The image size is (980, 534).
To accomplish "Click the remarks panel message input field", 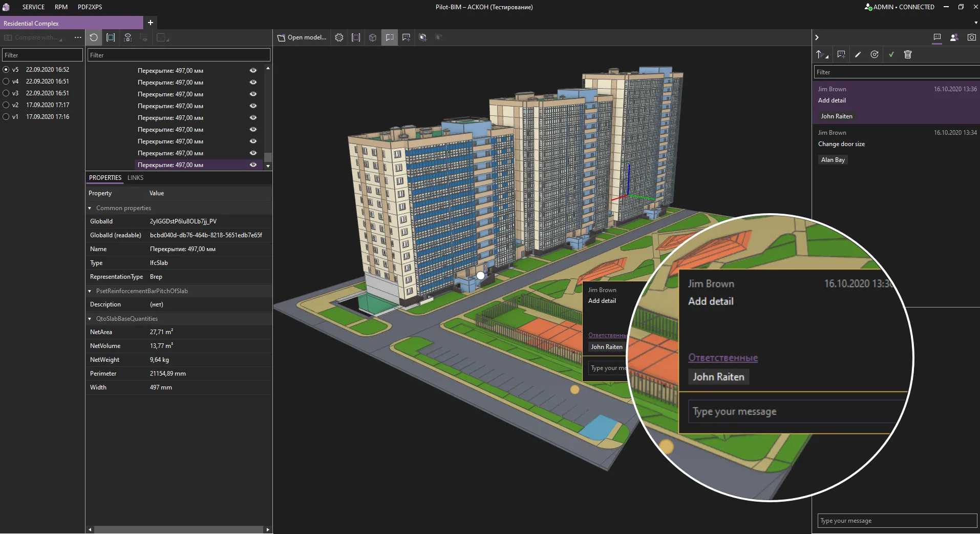I will click(897, 521).
